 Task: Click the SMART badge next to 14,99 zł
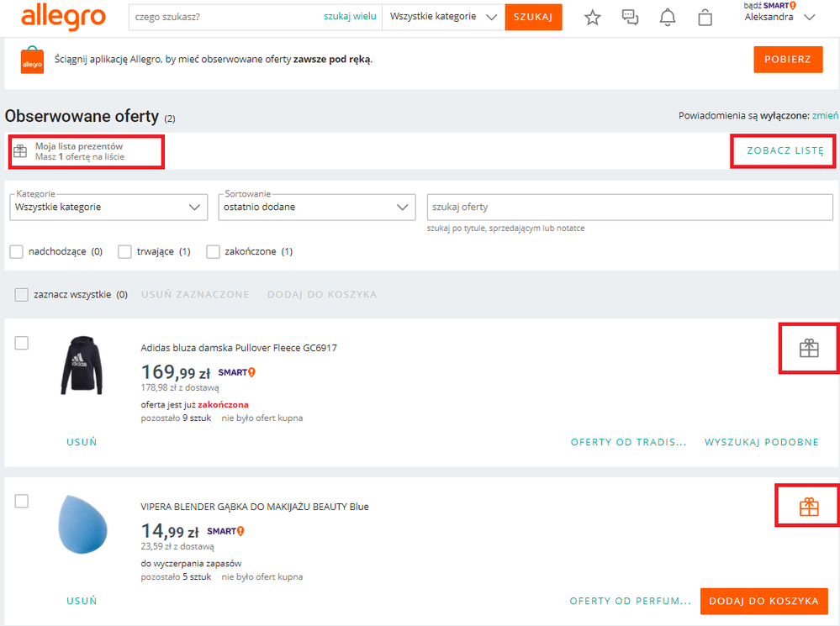coord(225,531)
